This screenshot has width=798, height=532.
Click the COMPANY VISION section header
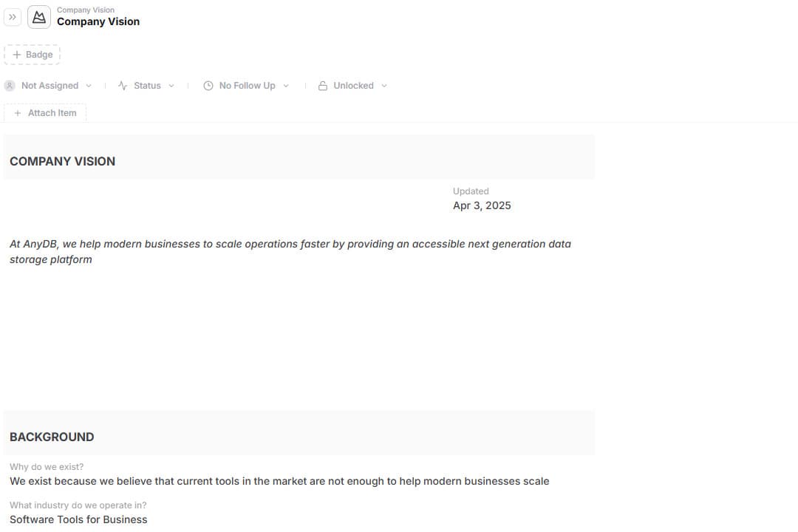[x=63, y=161]
